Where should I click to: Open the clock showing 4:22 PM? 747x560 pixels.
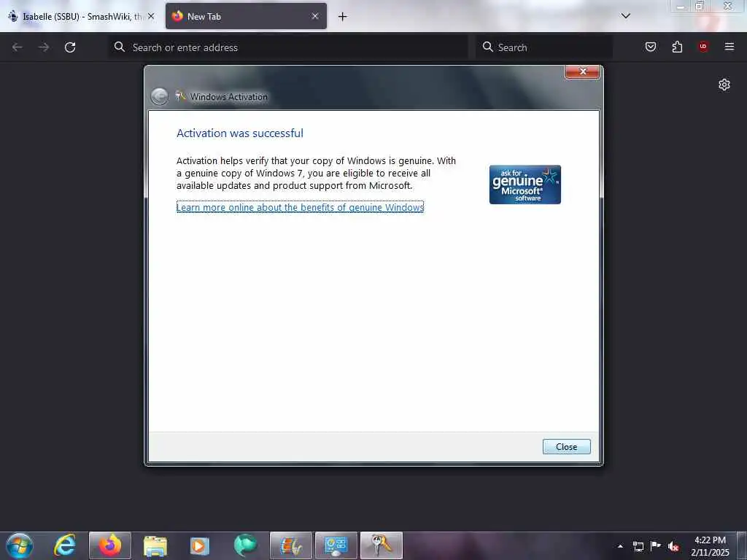pyautogui.click(x=710, y=546)
